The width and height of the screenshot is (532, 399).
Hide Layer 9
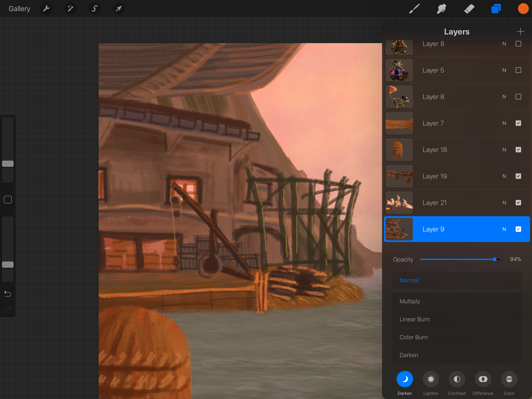click(518, 229)
